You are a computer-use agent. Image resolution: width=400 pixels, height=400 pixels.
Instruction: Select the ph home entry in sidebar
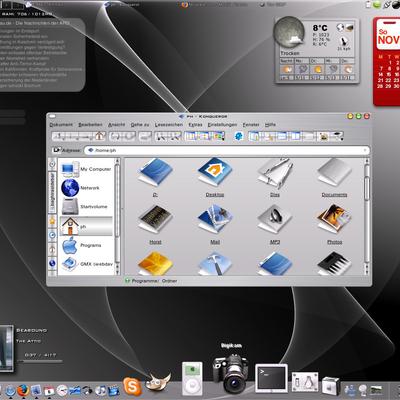86,226
